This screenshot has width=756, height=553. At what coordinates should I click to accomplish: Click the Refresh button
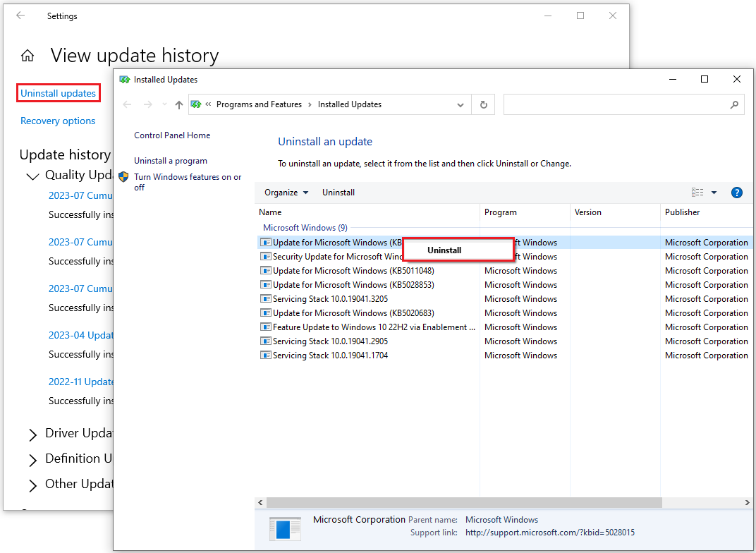pyautogui.click(x=484, y=104)
